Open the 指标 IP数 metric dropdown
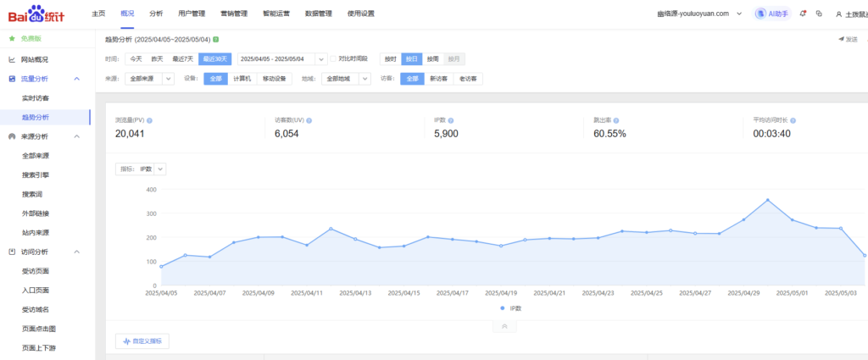 click(x=141, y=169)
